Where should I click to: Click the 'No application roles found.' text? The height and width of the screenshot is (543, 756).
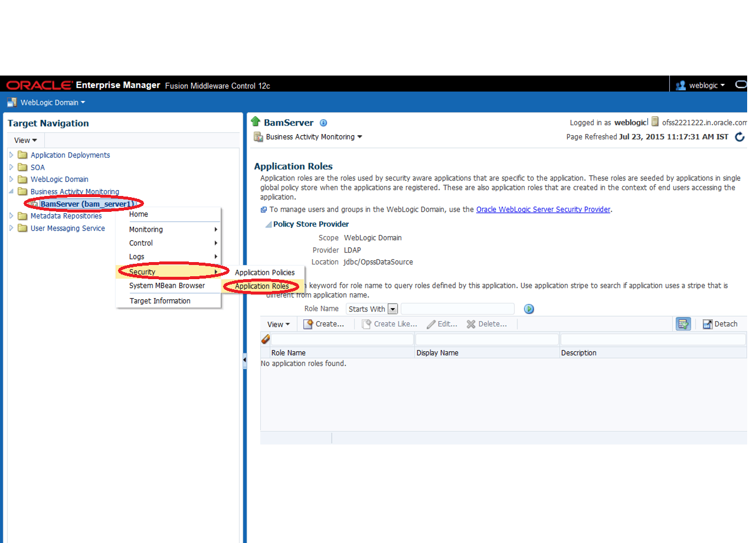tap(303, 364)
